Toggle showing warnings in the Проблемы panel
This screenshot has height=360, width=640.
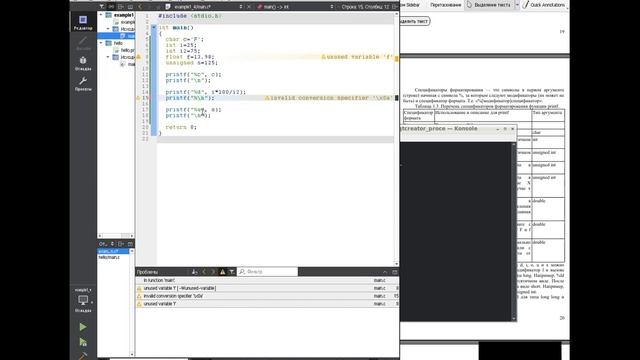point(222,272)
